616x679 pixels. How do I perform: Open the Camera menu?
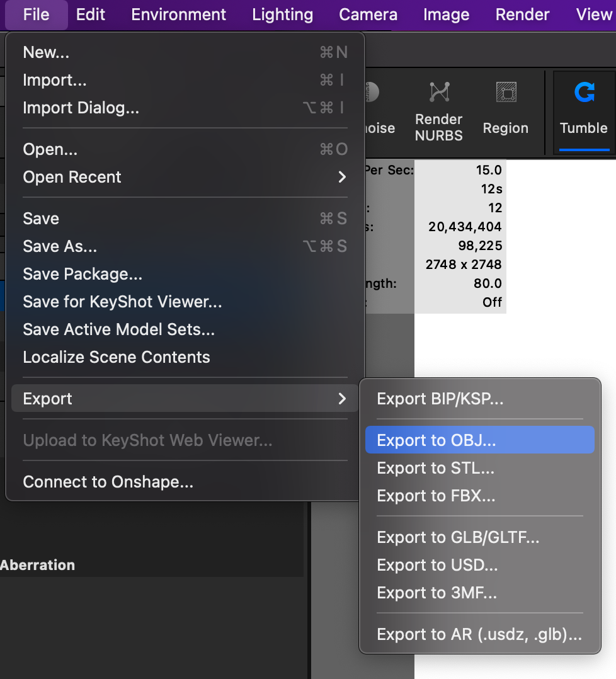(x=368, y=14)
